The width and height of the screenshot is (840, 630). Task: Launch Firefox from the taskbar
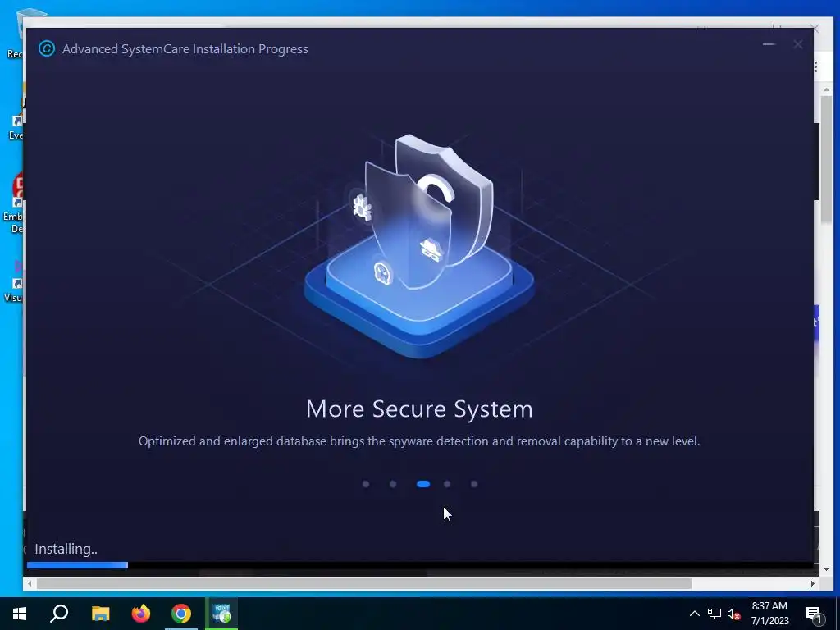tap(141, 614)
